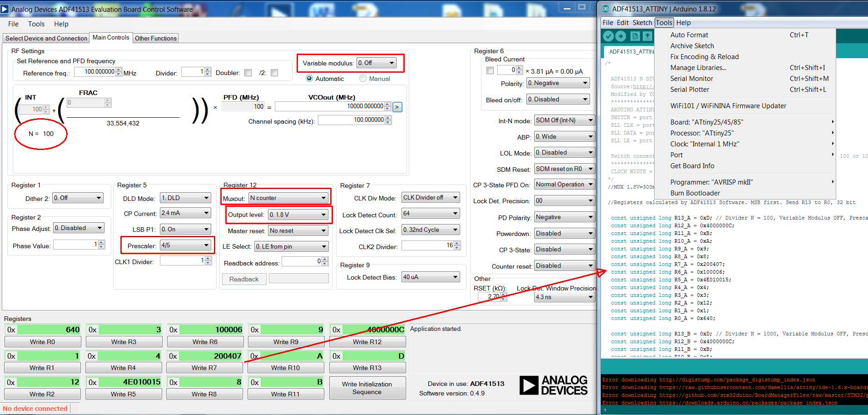This screenshot has width=868, height=415.
Task: Click the Reference freq input field
Action: pyautogui.click(x=95, y=72)
